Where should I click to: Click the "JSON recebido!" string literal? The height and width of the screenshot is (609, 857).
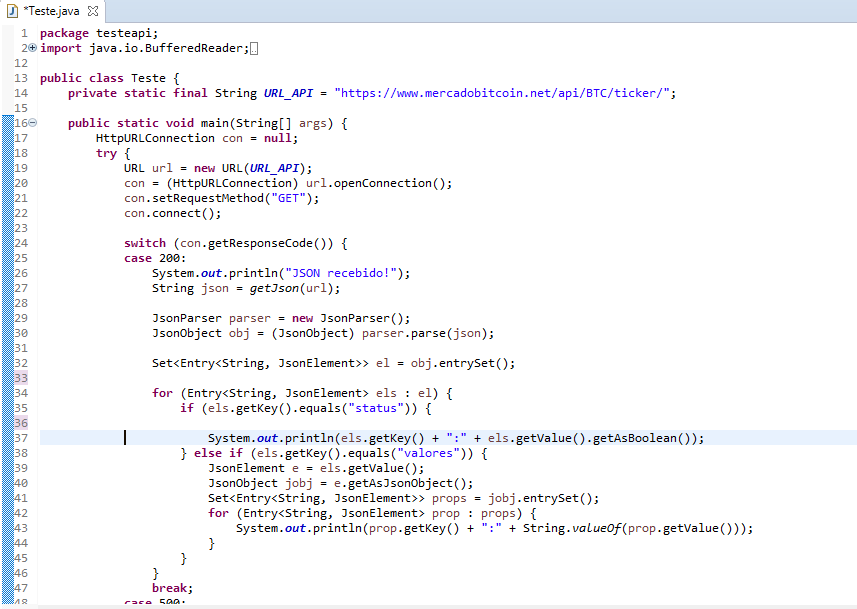(341, 273)
